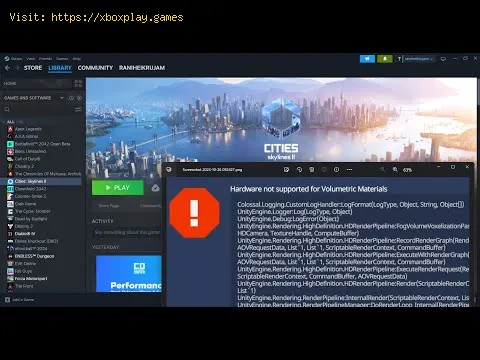The height and width of the screenshot is (360, 480).
Task: Click the 'Say something about this game' field
Action: pyautogui.click(x=127, y=232)
